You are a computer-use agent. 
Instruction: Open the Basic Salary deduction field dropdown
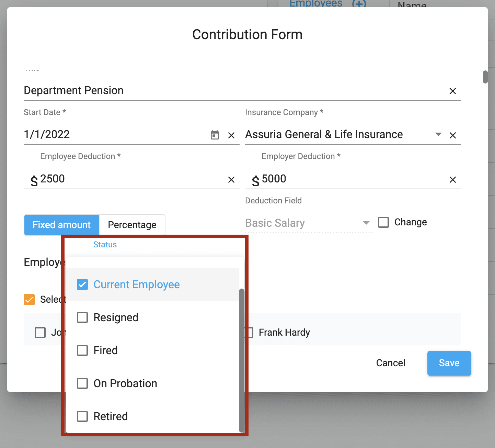pos(366,223)
